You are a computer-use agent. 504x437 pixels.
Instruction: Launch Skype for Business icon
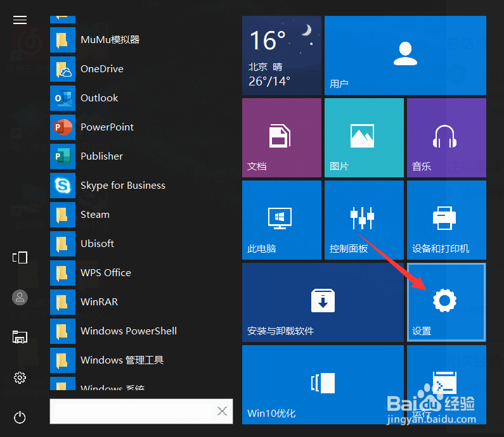point(63,186)
